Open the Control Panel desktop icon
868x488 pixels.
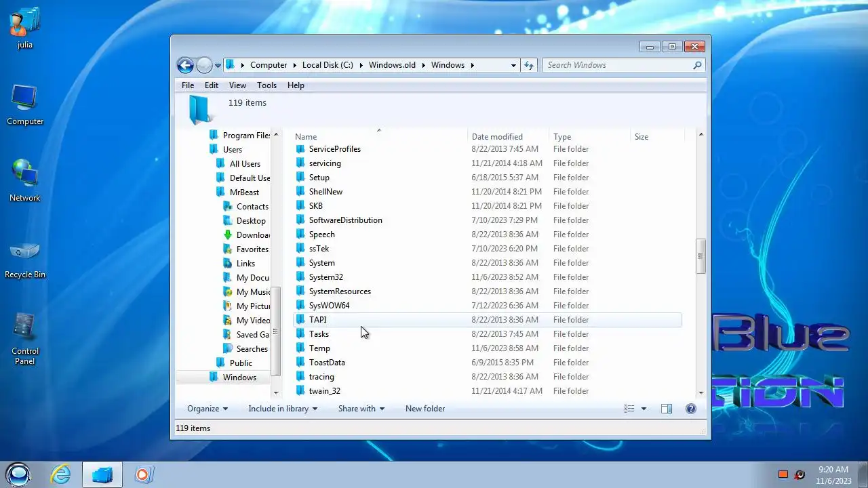pyautogui.click(x=25, y=339)
